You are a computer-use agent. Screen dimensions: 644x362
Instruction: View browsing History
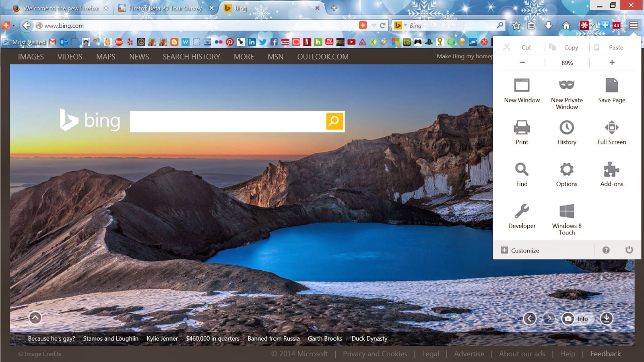coord(566,131)
